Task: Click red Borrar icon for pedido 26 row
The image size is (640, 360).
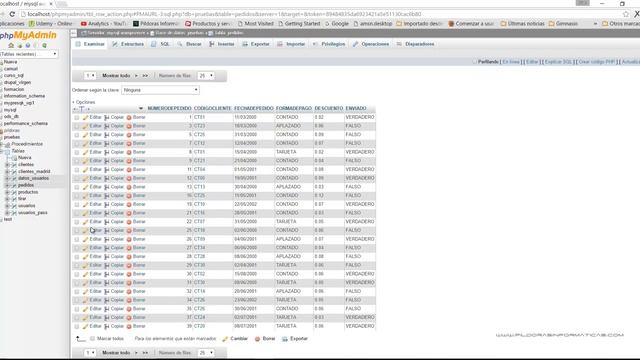Action: click(129, 239)
